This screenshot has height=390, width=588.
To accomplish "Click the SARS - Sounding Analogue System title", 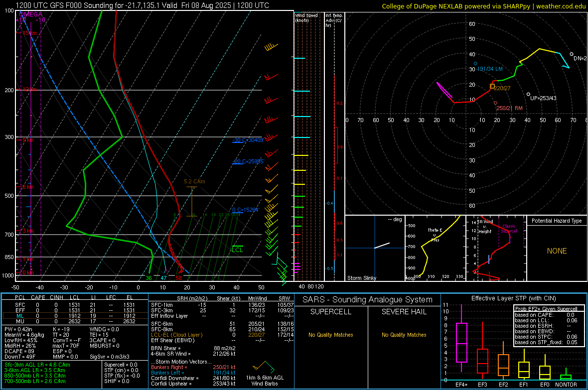I will (x=367, y=300).
